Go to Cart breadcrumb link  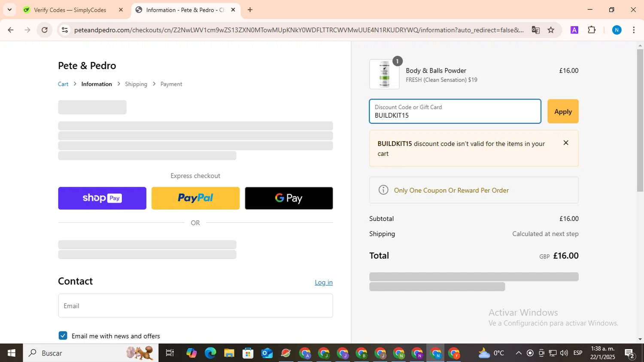(x=63, y=84)
